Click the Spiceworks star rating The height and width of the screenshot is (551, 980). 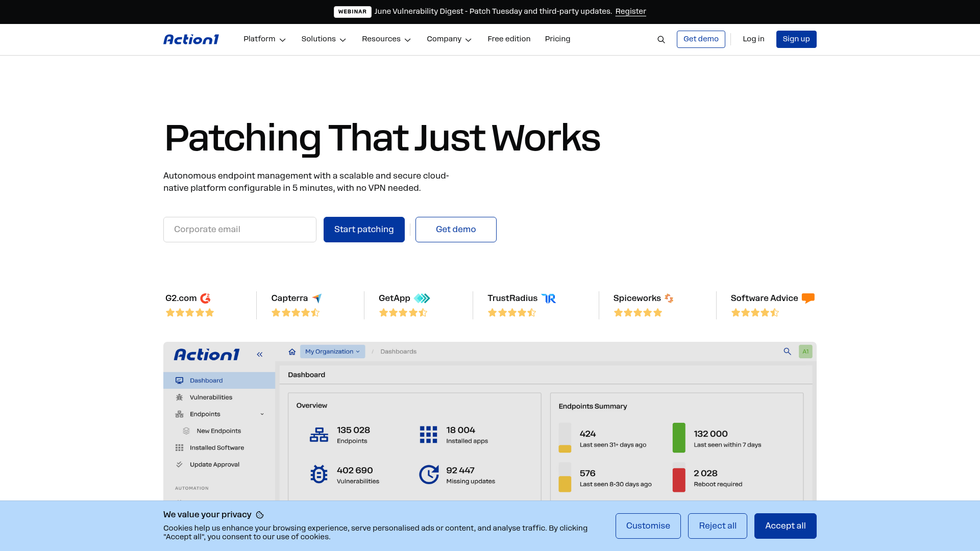click(638, 313)
